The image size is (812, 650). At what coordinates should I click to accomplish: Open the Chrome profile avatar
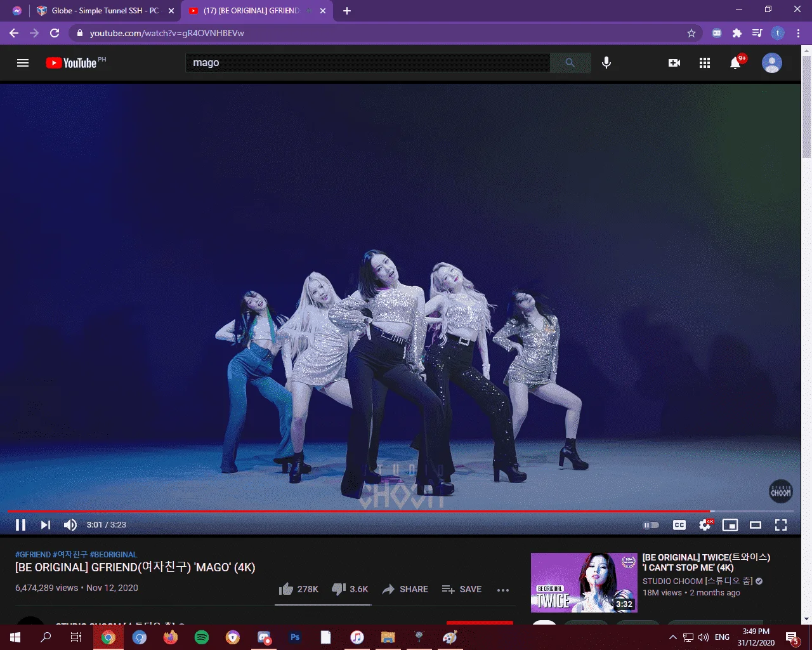(x=778, y=33)
